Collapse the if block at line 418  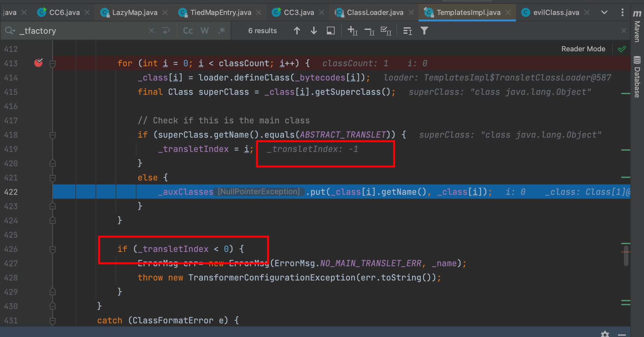tap(53, 135)
